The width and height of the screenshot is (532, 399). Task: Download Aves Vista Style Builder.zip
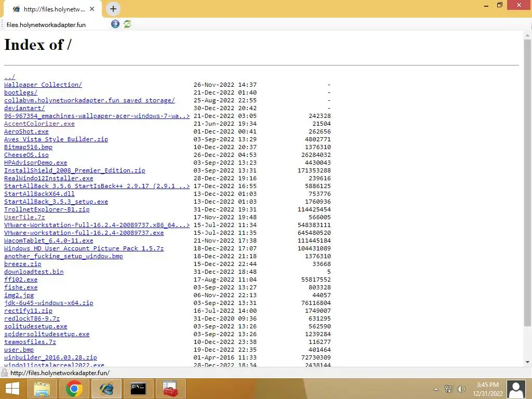pos(56,139)
